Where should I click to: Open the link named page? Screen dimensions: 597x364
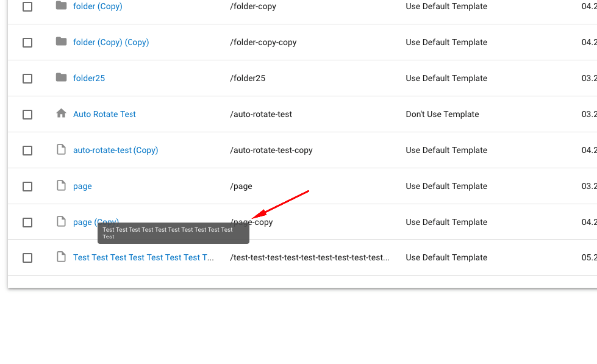pyautogui.click(x=82, y=187)
